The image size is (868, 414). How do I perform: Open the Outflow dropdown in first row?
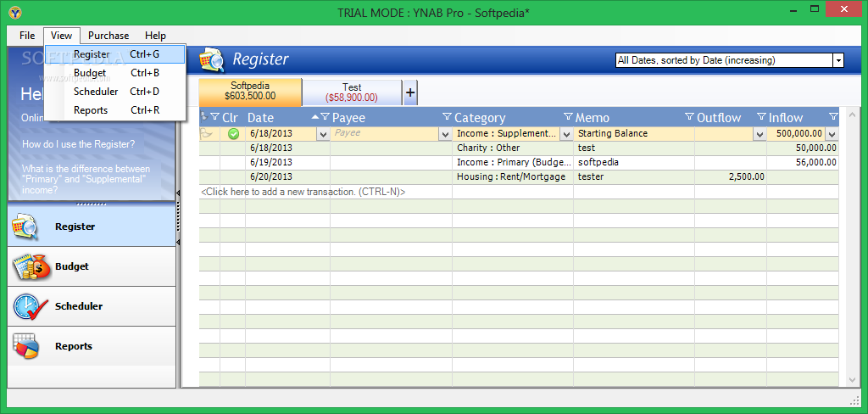click(x=759, y=134)
